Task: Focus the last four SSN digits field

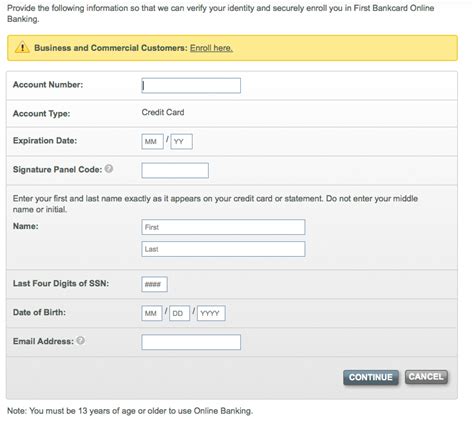Action: [x=154, y=284]
